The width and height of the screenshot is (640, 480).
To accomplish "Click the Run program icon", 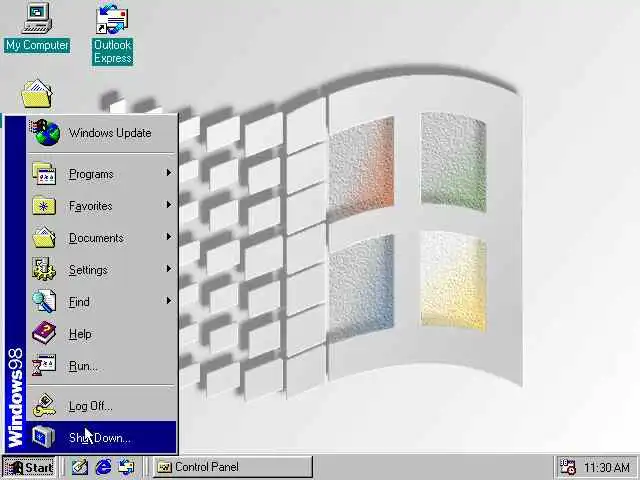I will [44, 365].
